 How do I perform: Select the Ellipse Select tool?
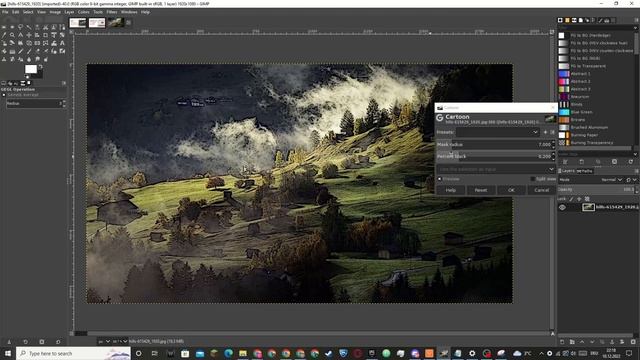point(12,27)
